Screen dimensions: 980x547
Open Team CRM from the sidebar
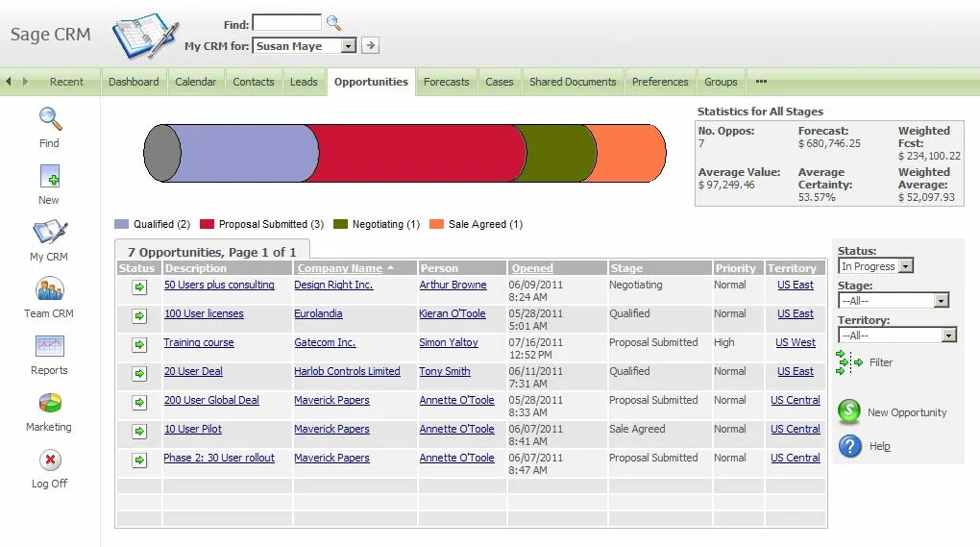(49, 289)
